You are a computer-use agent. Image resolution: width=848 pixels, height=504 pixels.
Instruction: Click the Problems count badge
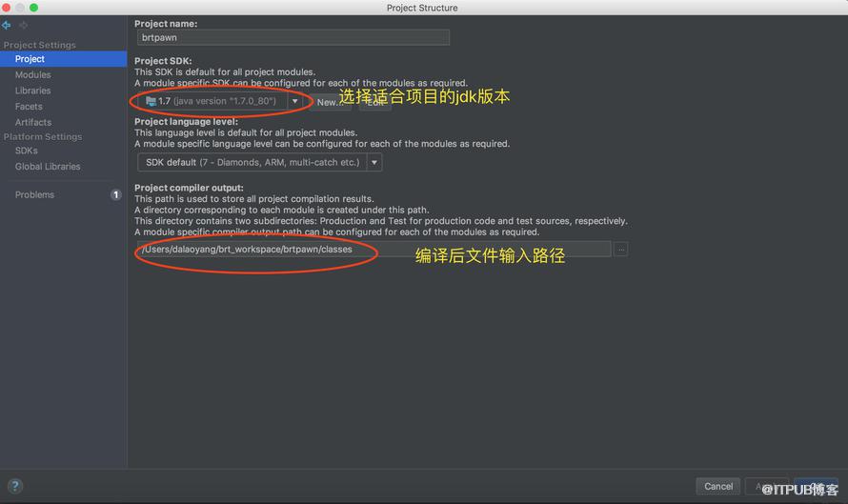[x=115, y=194]
